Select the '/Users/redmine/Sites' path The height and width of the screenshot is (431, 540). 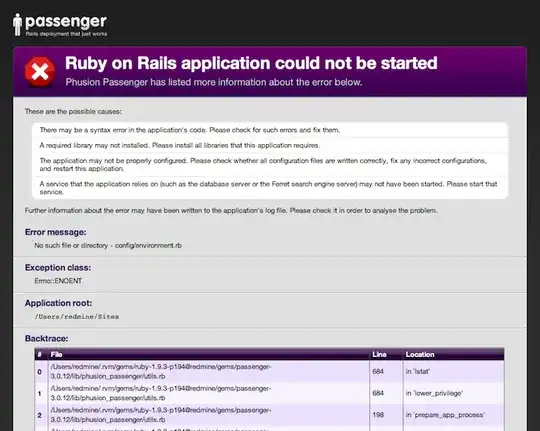coord(76,317)
